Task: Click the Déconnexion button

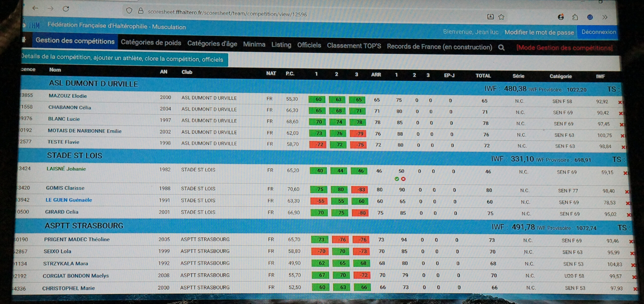Action: pyautogui.click(x=598, y=32)
